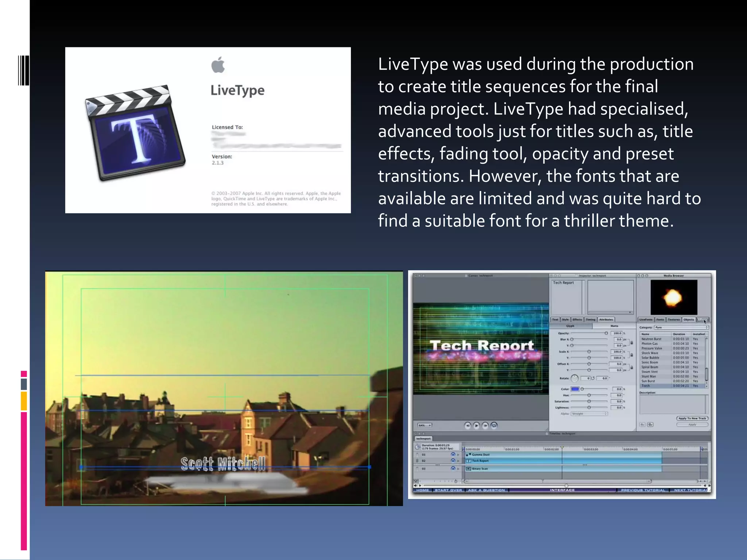Select the Sun Burst effect row
The height and width of the screenshot is (560, 747).
click(x=673, y=381)
